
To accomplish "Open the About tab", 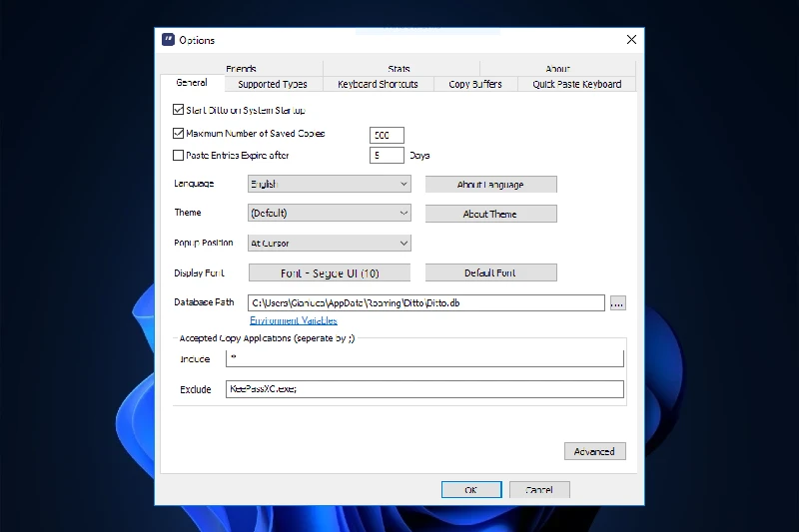I will tap(557, 69).
